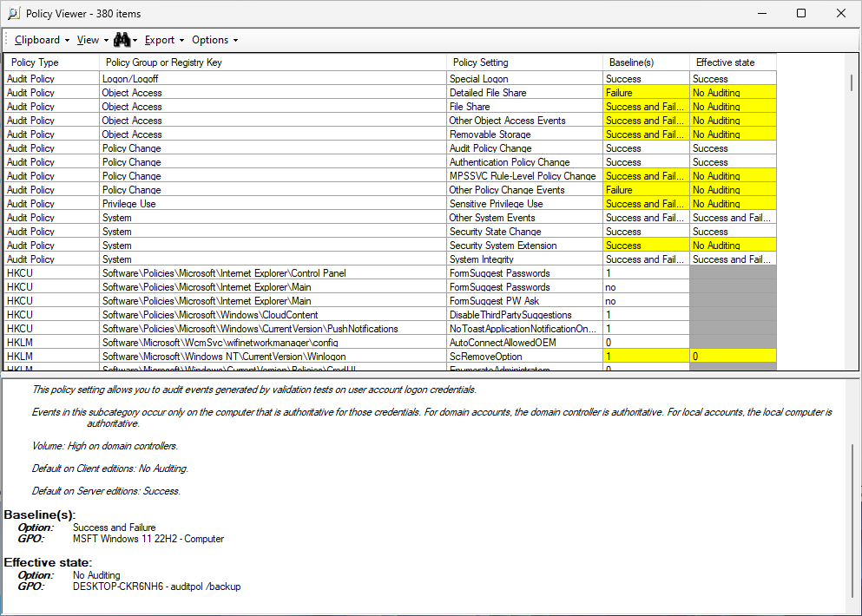This screenshot has width=862, height=616.
Task: Open the Options menu
Action: point(214,40)
